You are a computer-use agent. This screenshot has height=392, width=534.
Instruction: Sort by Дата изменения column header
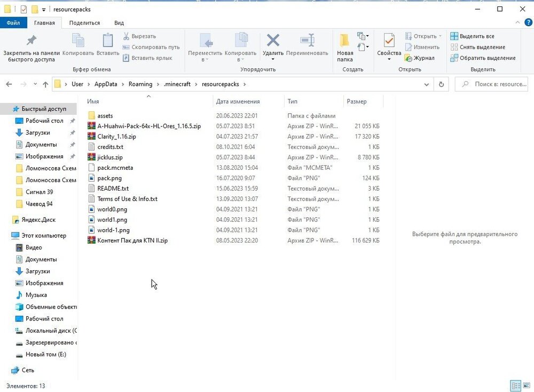(x=238, y=101)
